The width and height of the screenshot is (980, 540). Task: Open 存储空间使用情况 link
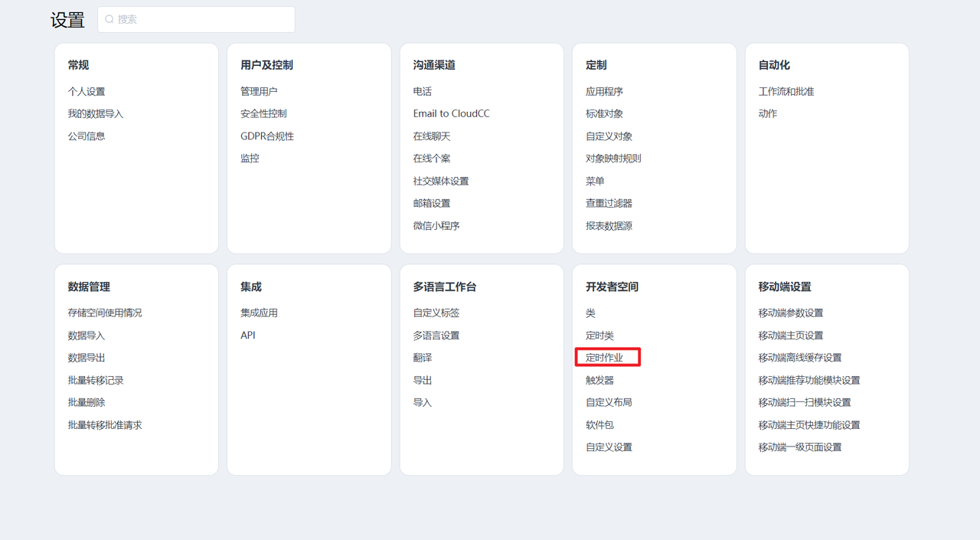pyautogui.click(x=105, y=313)
